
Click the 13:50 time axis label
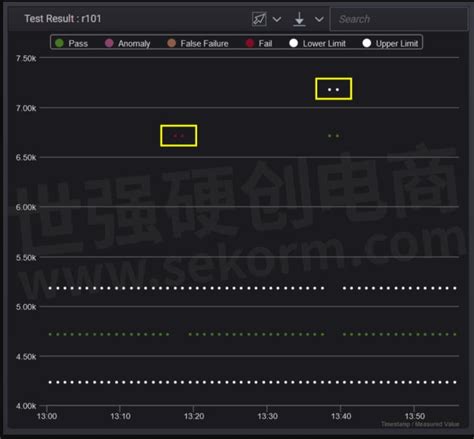[415, 416]
